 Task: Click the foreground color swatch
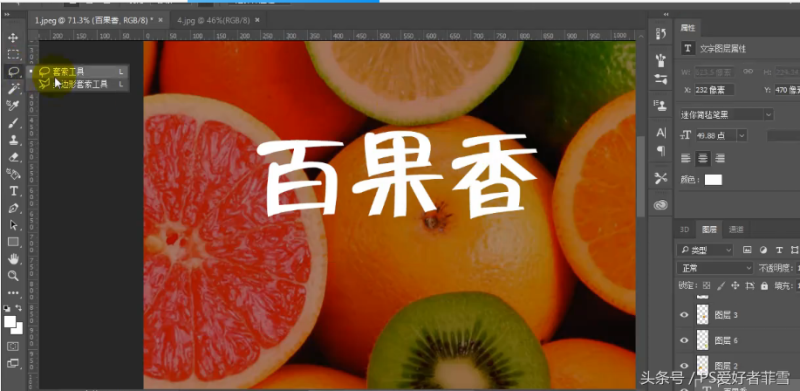pyautogui.click(x=9, y=321)
